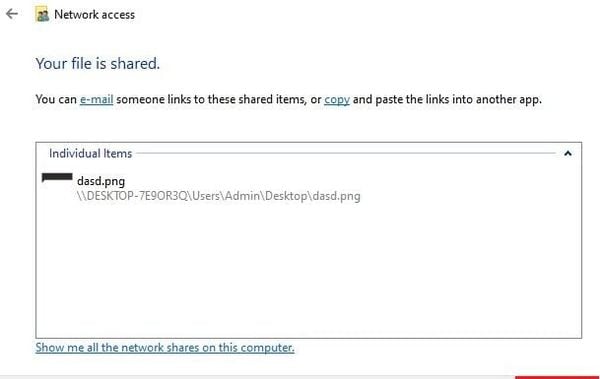Image resolution: width=600 pixels, height=379 pixels.
Task: Click text someone links to these shared items
Action: click(212, 100)
